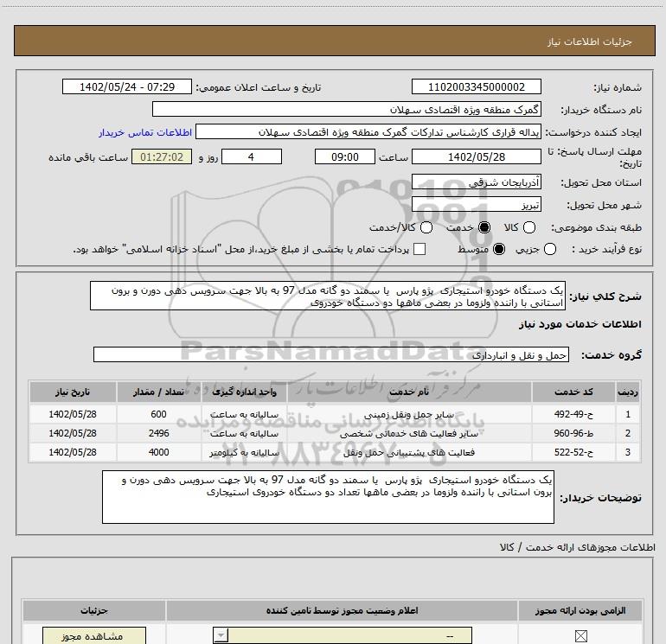
Task: Click اعلام وضعیت مجوز توسط تامین کننده header
Action: [342, 610]
